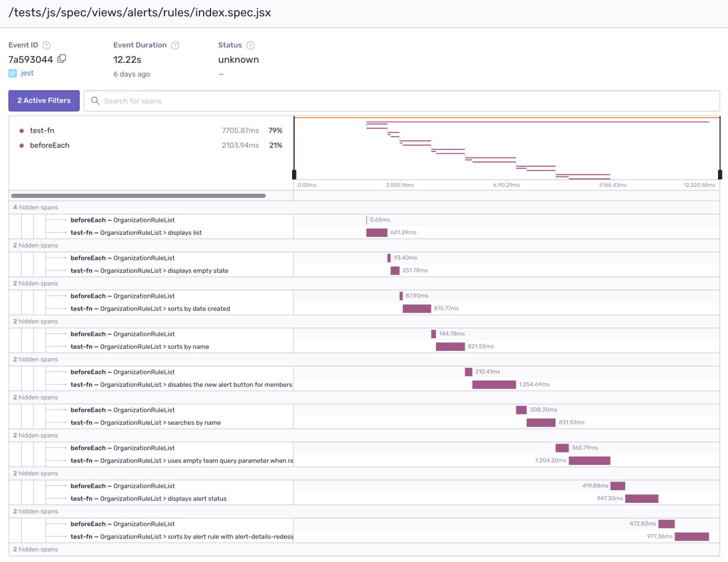
Task: Click the test-fn purple legend dot
Action: coord(22,131)
